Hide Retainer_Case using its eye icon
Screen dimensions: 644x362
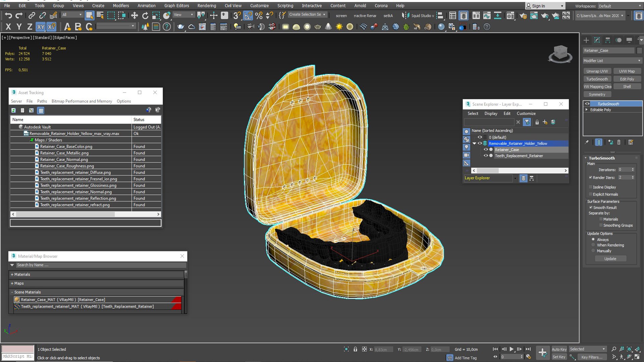pyautogui.click(x=486, y=149)
